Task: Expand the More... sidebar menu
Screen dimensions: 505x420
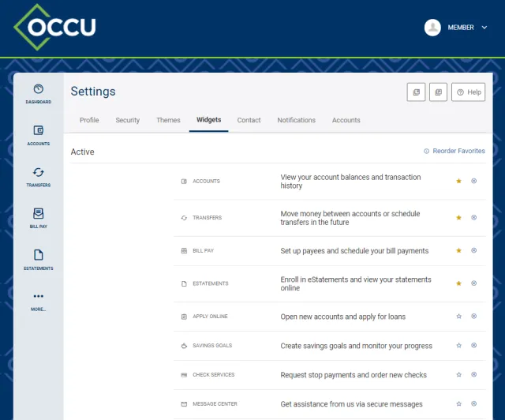Action: coord(39,302)
